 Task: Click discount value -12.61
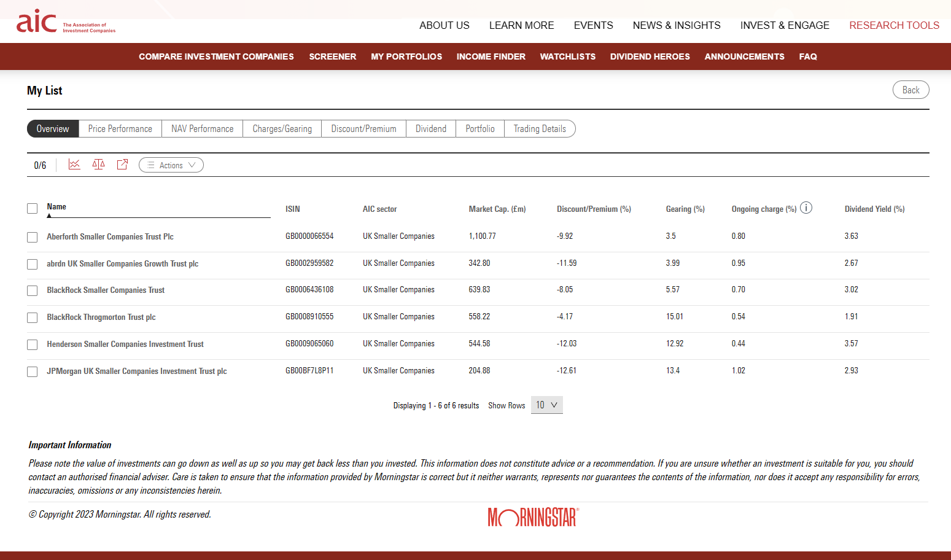tap(567, 371)
